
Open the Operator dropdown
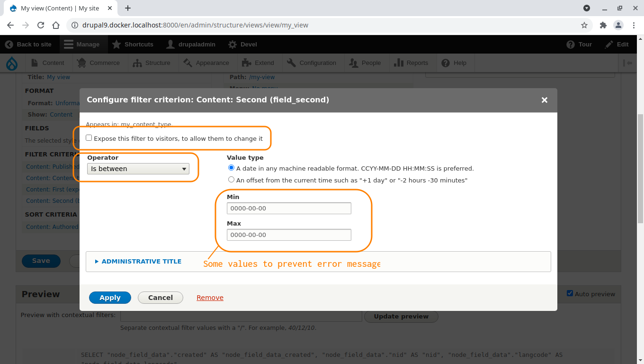coord(138,169)
